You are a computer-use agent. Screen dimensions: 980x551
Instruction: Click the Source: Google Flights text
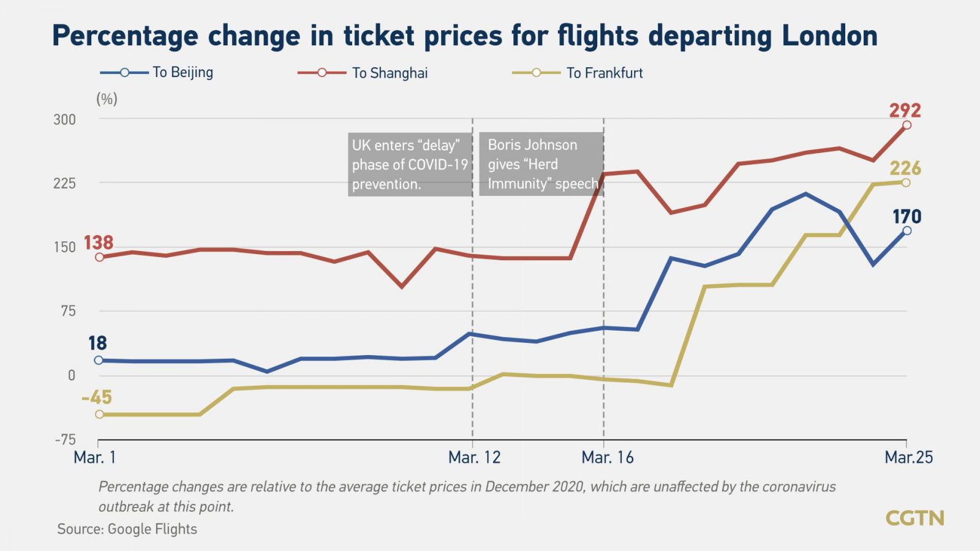point(127,529)
